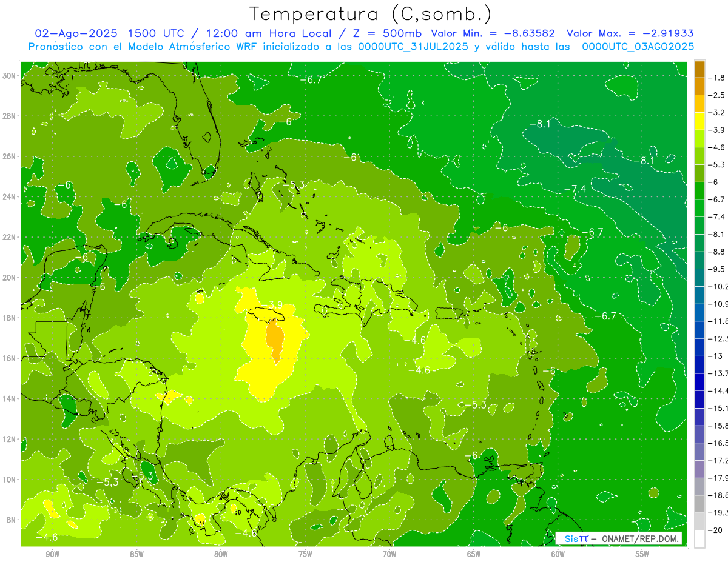Click the 'Valor Min. = -8.63582' readout

[494, 34]
